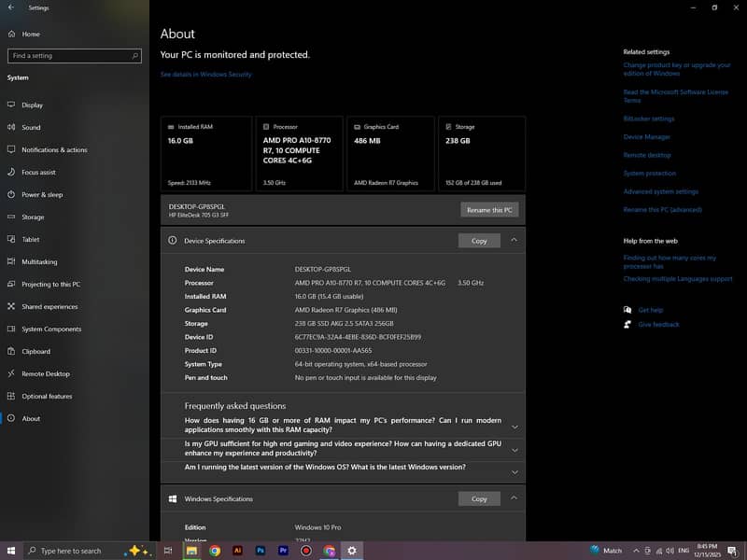Open Checking multiple Languages support link
Image resolution: width=747 pixels, height=560 pixels.
click(x=678, y=278)
